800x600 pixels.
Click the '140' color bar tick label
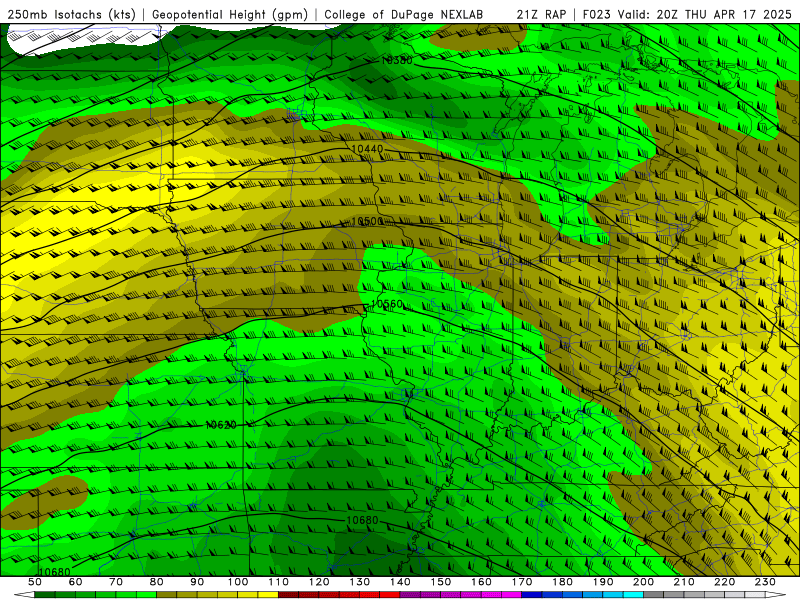400,582
